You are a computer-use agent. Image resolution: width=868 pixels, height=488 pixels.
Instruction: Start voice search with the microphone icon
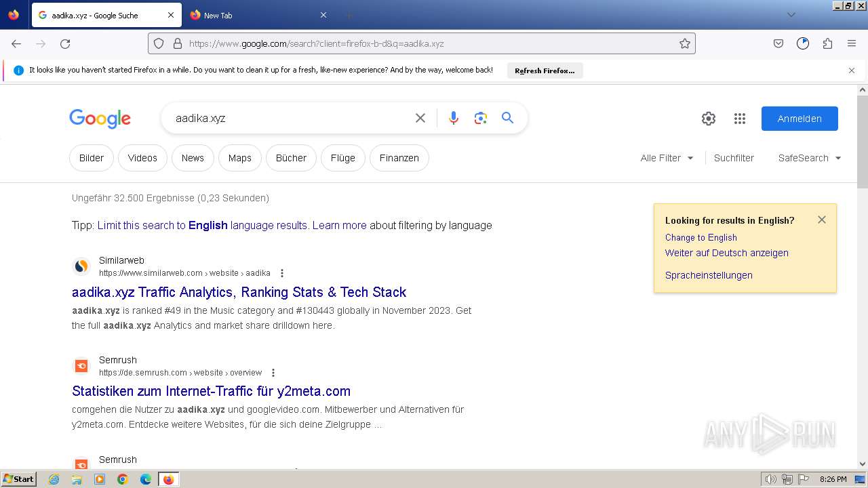click(454, 118)
